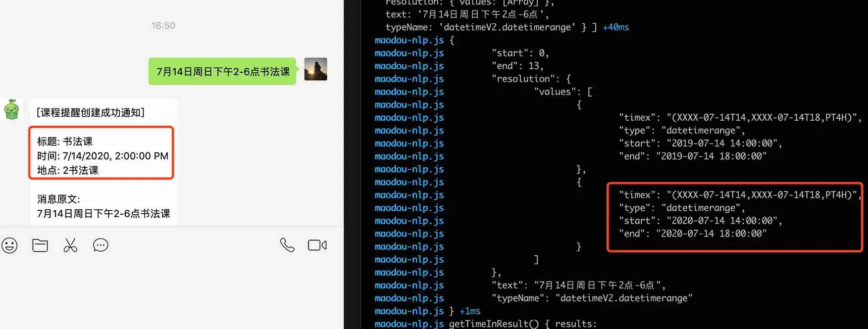This screenshot has height=329, width=868.
Task: Click the 16:50 timestamp label
Action: coord(163,26)
